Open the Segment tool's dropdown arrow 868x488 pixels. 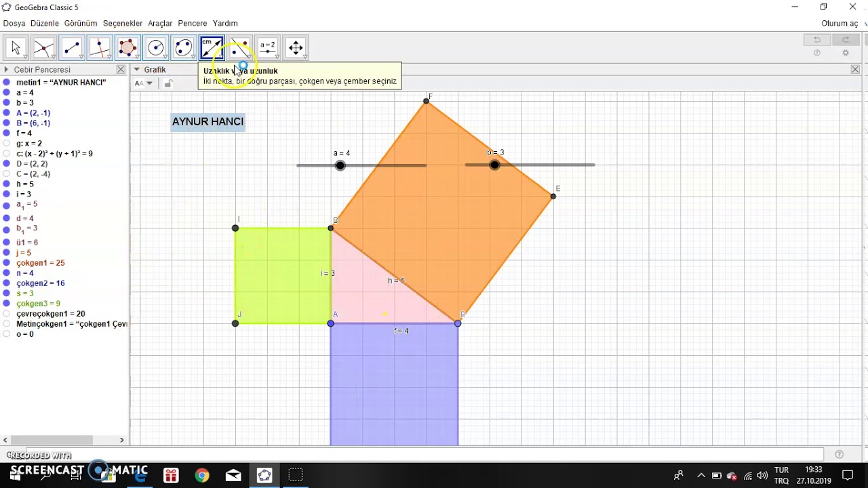(81, 57)
